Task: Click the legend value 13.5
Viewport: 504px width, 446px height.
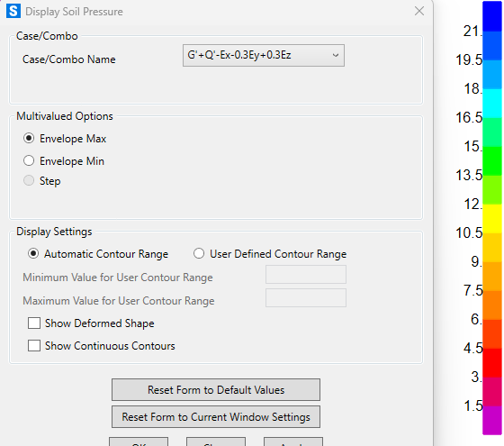Action: (469, 176)
